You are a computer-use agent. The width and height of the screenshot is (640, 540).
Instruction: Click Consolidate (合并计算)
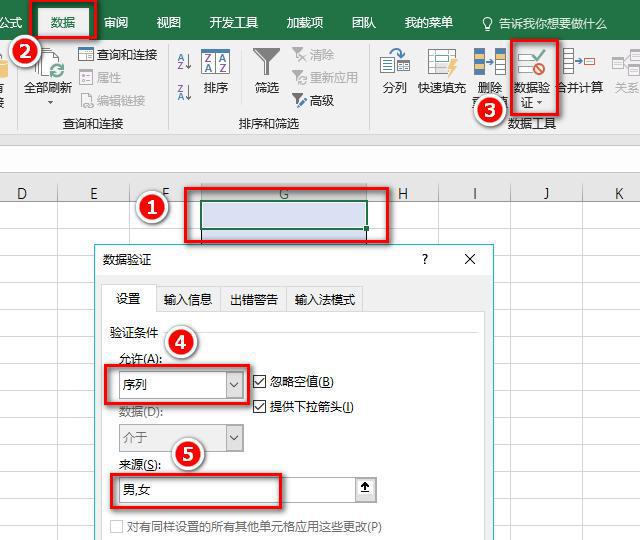coord(580,71)
